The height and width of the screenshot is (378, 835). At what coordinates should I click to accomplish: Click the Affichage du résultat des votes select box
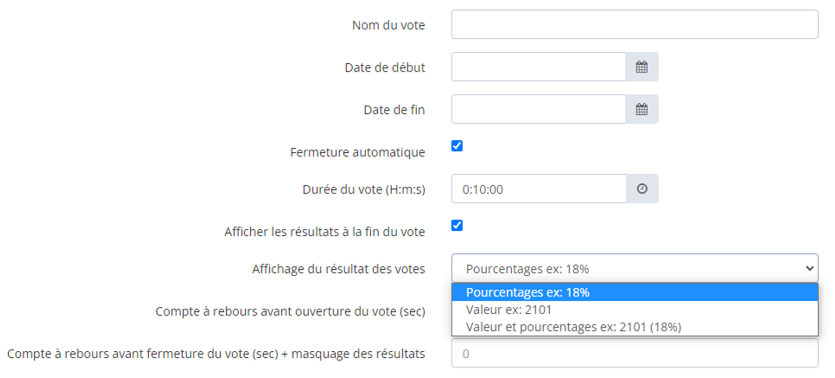point(635,268)
